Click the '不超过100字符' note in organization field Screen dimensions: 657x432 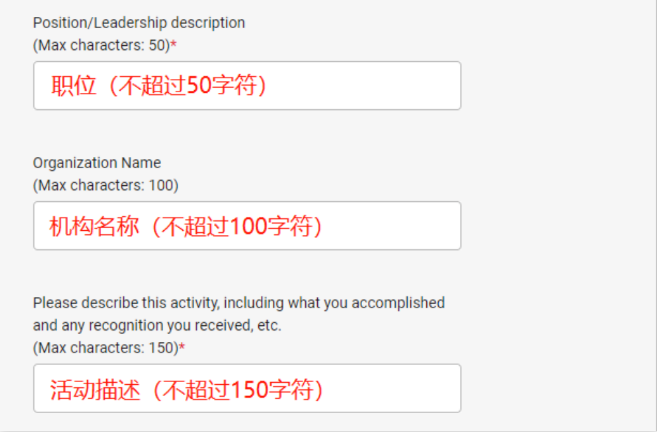click(238, 226)
